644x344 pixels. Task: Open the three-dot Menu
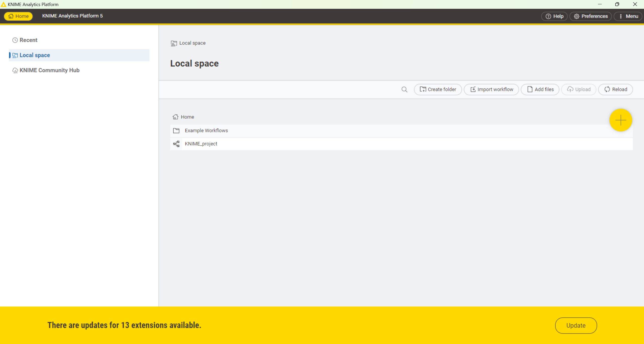coord(628,16)
